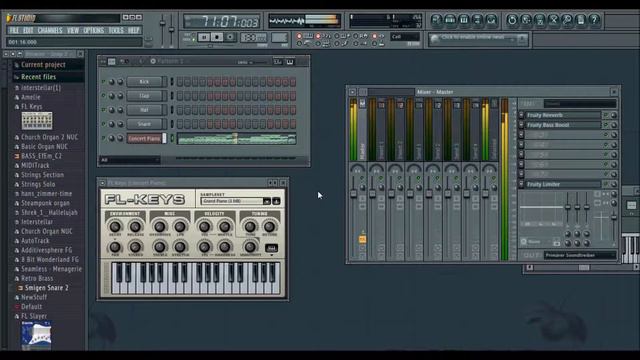Stop playback with the transport stop button

(217, 38)
